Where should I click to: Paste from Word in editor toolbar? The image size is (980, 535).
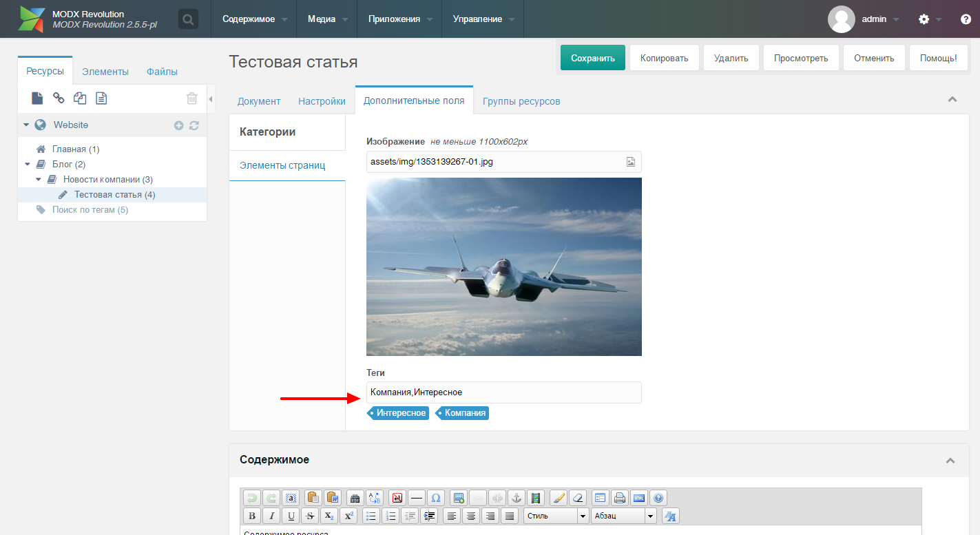point(333,498)
